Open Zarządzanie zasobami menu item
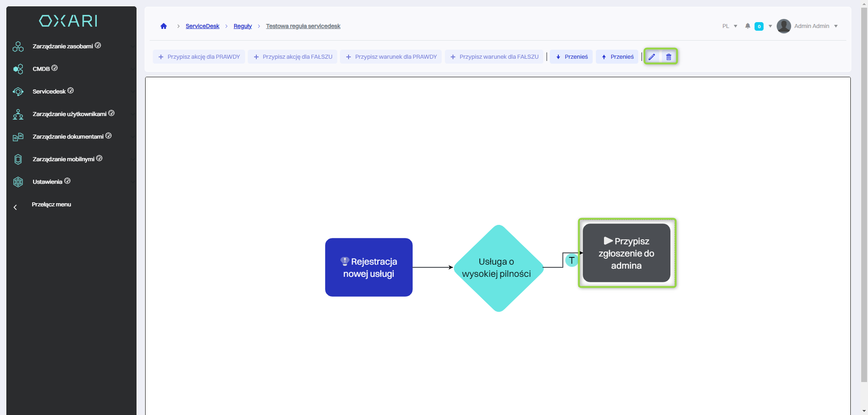The image size is (868, 415). click(62, 47)
